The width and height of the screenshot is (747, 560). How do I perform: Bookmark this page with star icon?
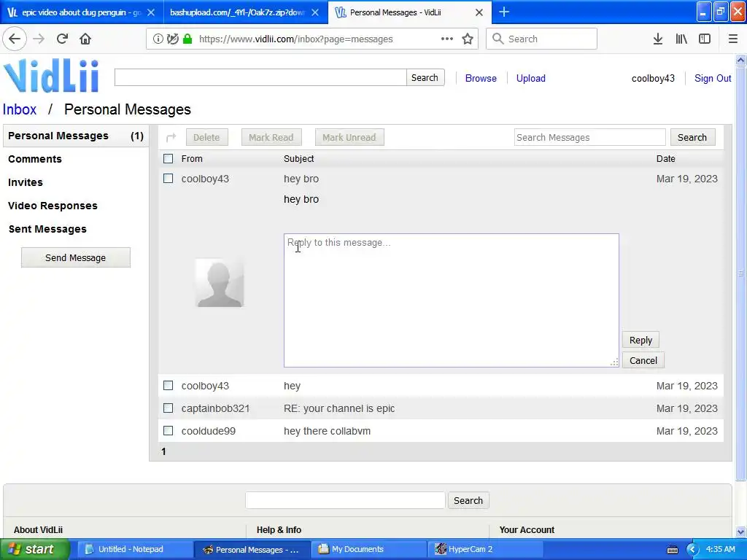click(x=468, y=39)
